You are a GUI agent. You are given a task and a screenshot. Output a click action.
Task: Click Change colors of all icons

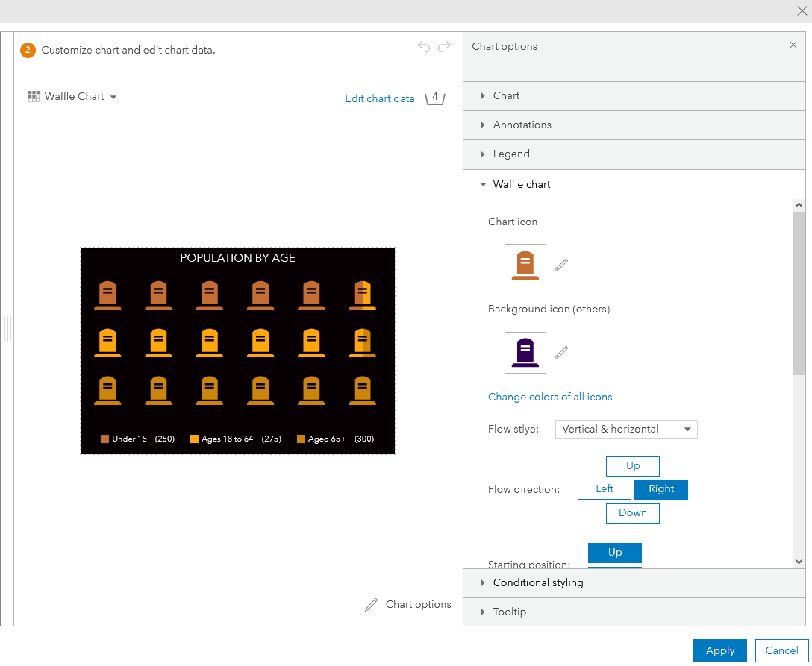(550, 397)
